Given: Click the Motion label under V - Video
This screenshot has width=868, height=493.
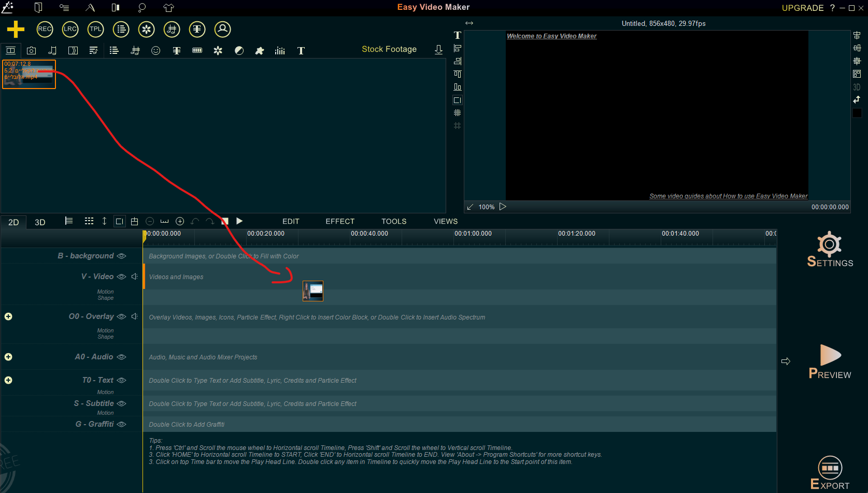Looking at the screenshot, I should 105,292.
